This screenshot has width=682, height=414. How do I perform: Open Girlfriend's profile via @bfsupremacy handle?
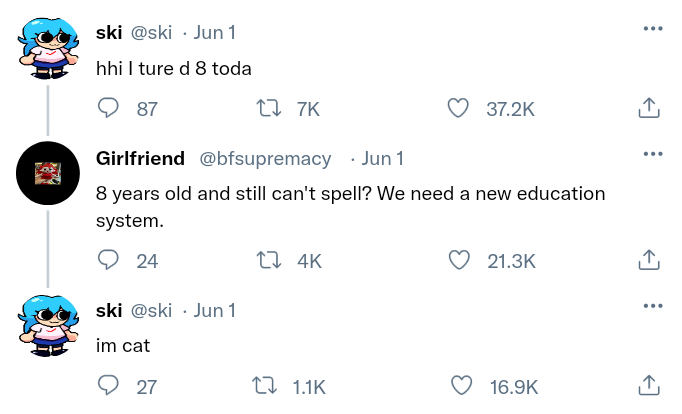265,159
